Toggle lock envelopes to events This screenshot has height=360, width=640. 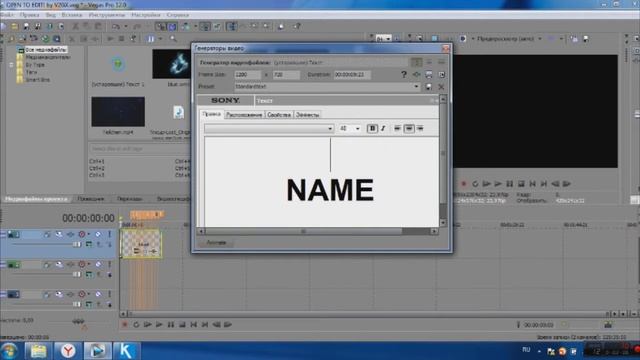[x=205, y=27]
